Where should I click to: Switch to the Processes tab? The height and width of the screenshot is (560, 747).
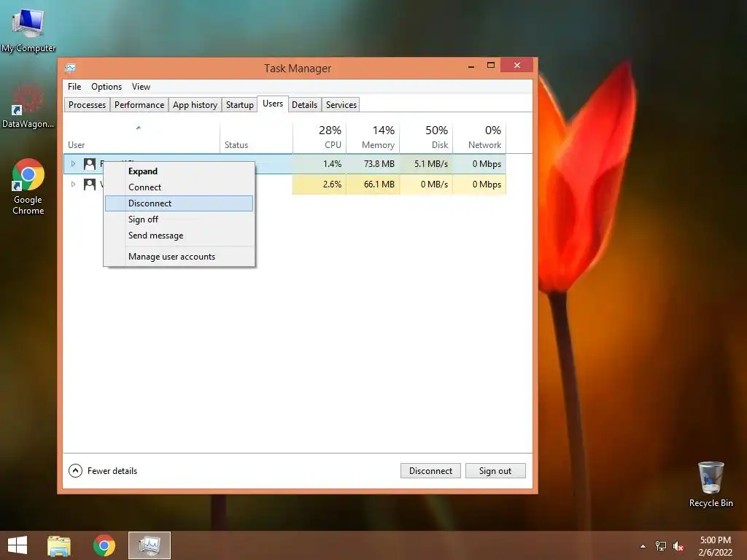click(88, 105)
